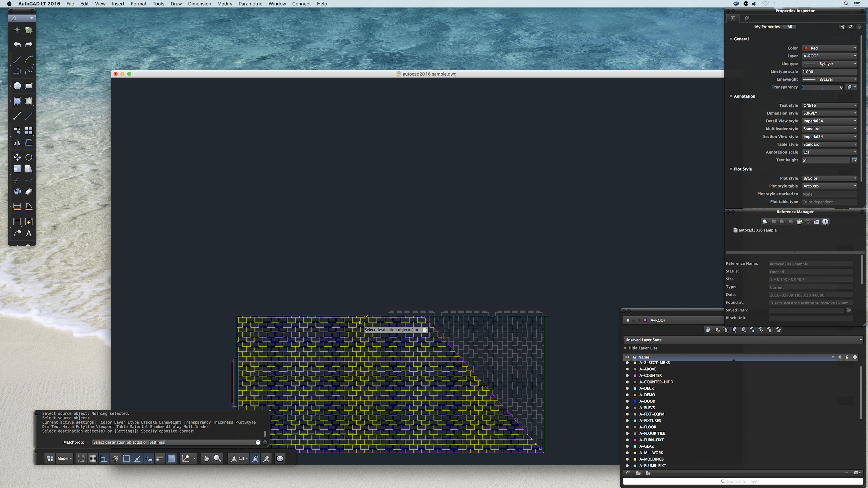Toggle Transparency display in status bar
This screenshot has width=868, height=488.
click(x=171, y=459)
